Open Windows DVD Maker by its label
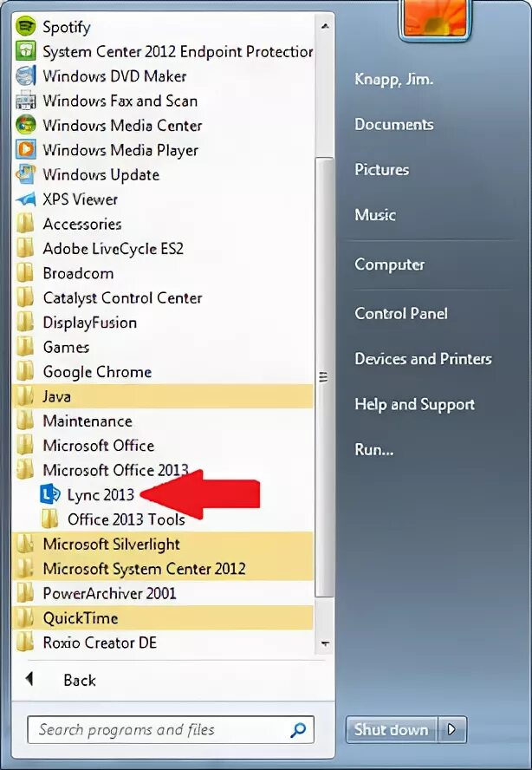Viewport: 532px width, 770px height. pos(114,76)
